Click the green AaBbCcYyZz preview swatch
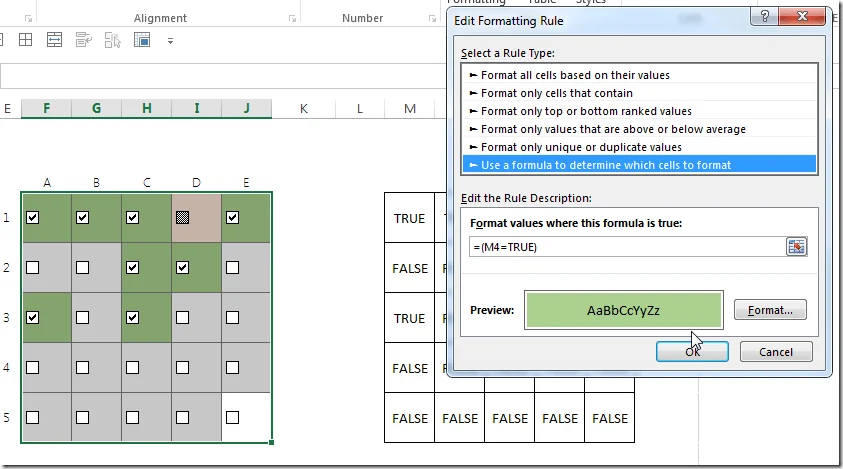This screenshot has height=469, width=843. click(x=624, y=310)
